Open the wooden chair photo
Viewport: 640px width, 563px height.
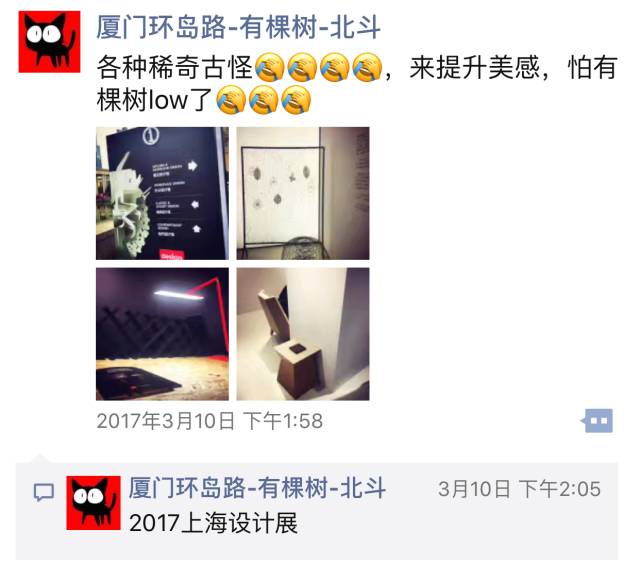pos(303,334)
